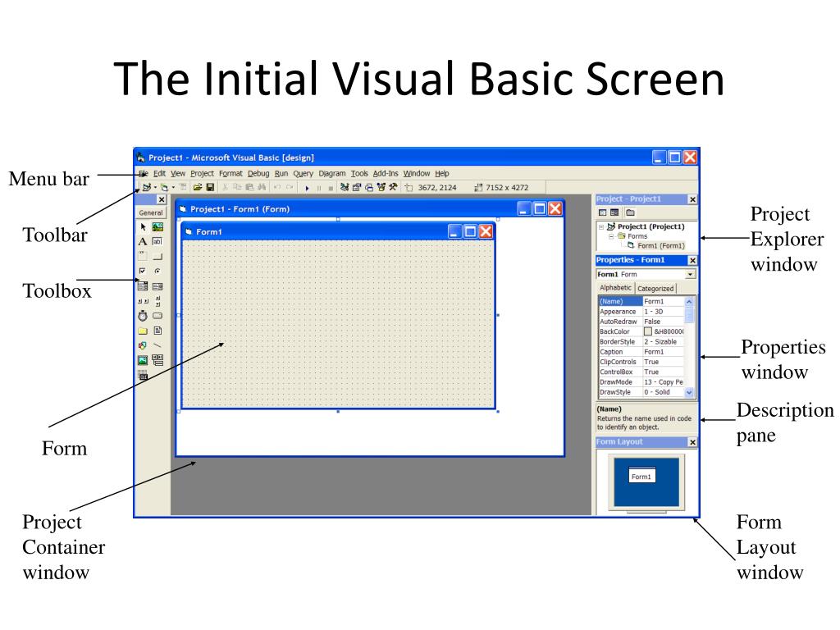
Task: Open the Edit menu
Action: [159, 174]
